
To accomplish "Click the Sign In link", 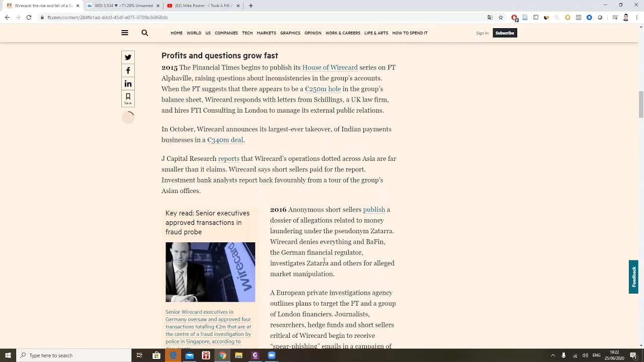I will (x=482, y=33).
